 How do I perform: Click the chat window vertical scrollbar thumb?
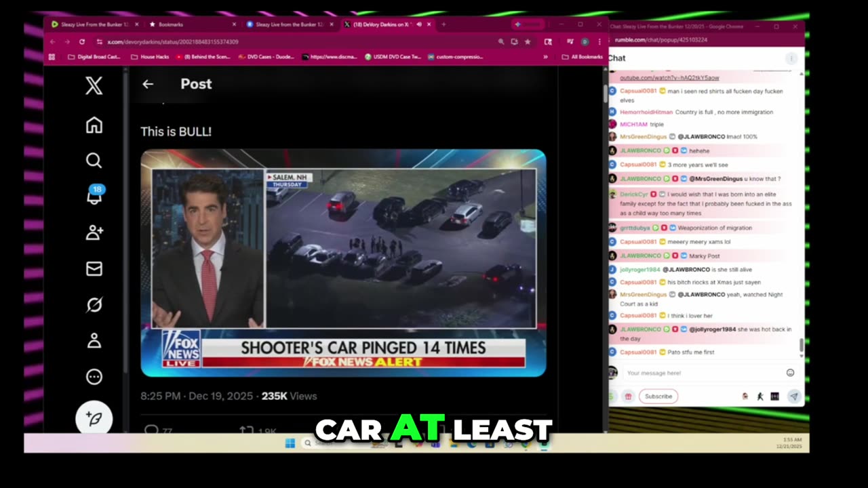pyautogui.click(x=801, y=345)
